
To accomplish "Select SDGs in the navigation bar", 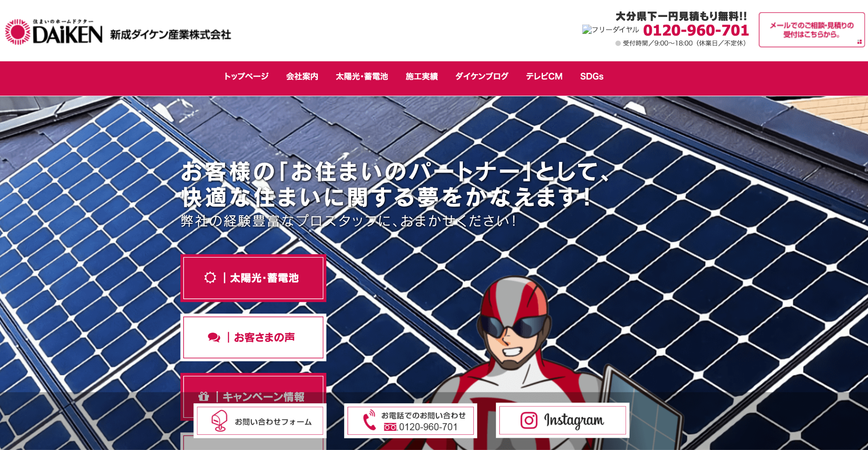I will (592, 76).
